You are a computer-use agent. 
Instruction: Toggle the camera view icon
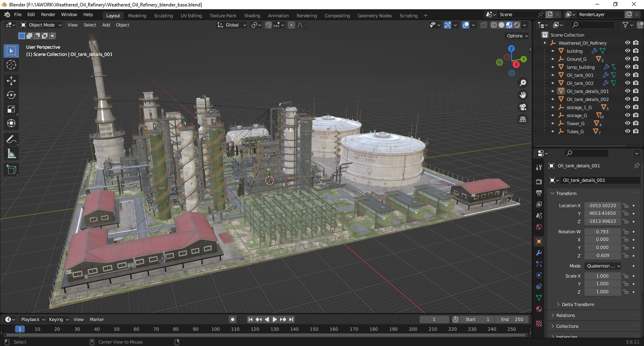coord(523,107)
